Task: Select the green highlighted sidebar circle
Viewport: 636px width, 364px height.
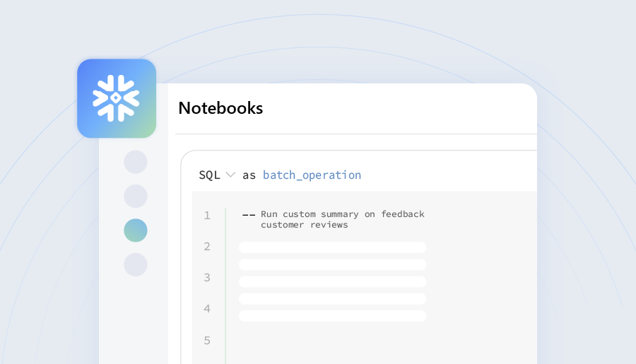Action: [x=136, y=230]
